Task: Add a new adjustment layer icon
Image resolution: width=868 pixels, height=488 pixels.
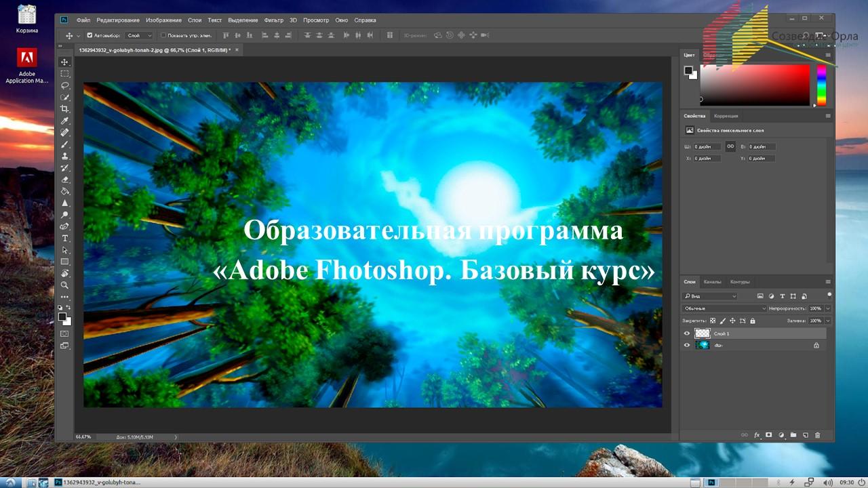Action: click(x=781, y=435)
